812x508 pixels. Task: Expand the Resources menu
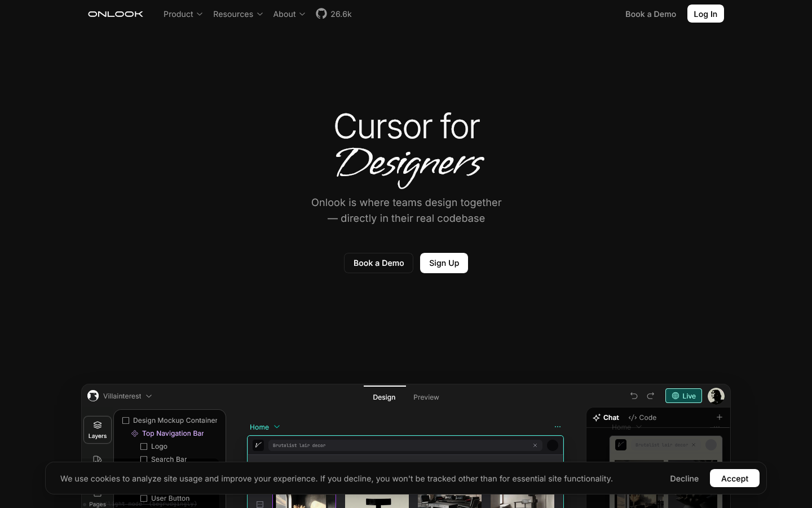pyautogui.click(x=238, y=14)
